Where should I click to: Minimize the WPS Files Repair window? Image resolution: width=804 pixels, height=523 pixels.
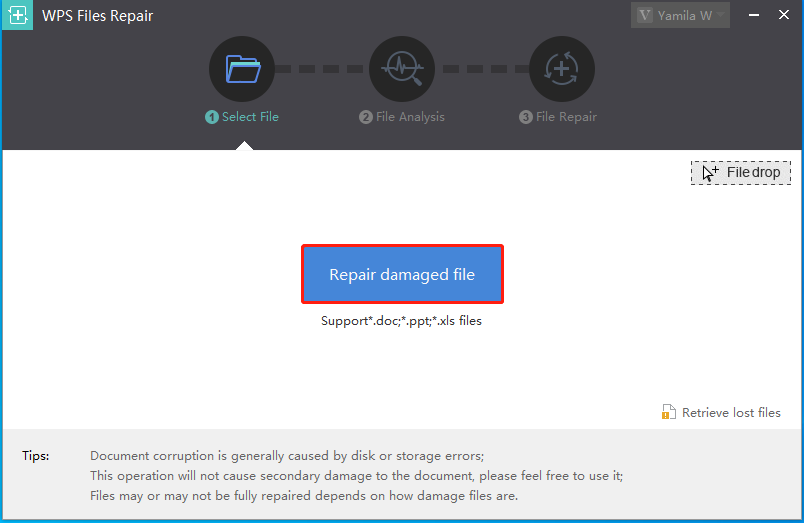[754, 15]
